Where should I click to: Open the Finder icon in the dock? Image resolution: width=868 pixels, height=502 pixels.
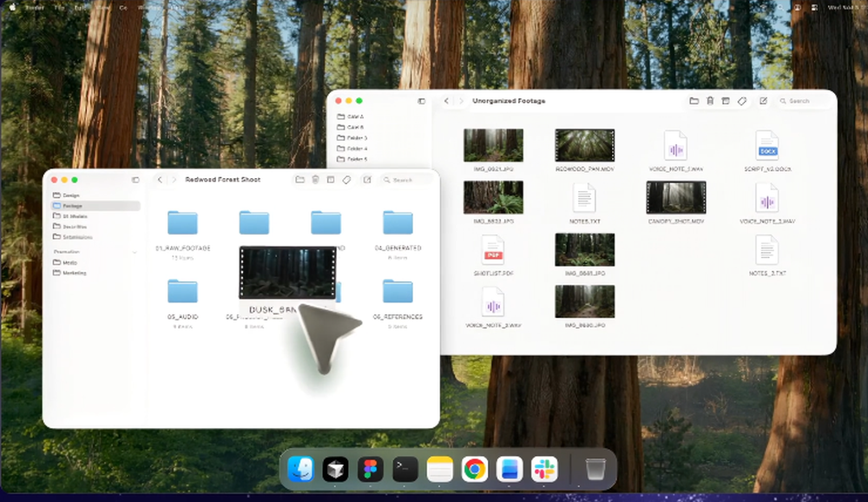click(301, 469)
